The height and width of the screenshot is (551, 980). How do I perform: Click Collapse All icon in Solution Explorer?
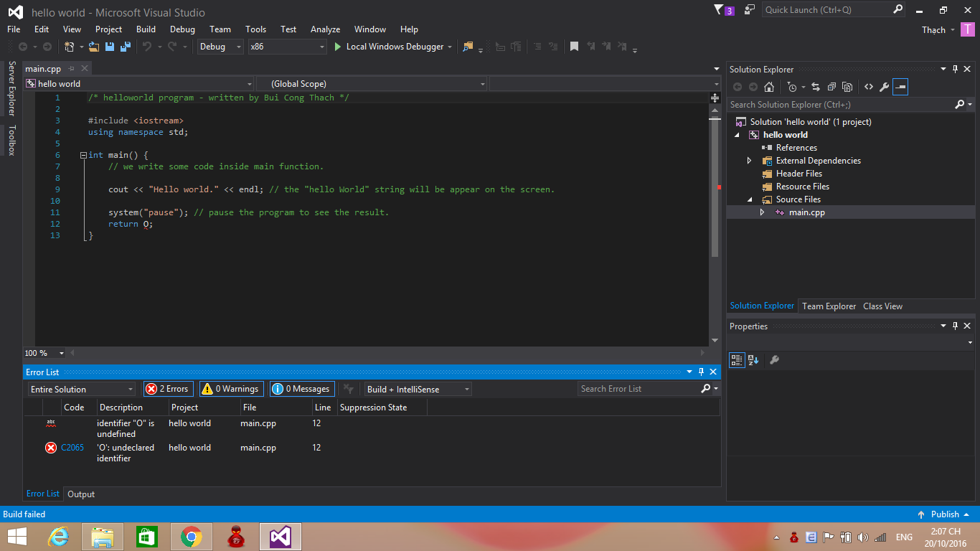point(831,87)
